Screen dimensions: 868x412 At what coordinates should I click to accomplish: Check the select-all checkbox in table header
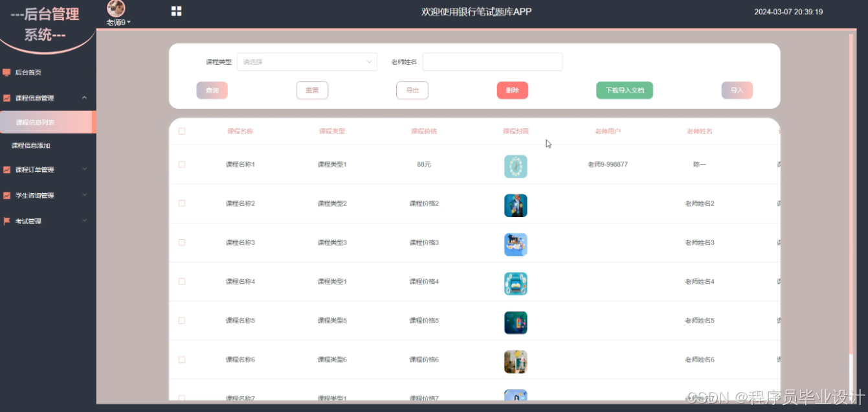click(x=182, y=130)
